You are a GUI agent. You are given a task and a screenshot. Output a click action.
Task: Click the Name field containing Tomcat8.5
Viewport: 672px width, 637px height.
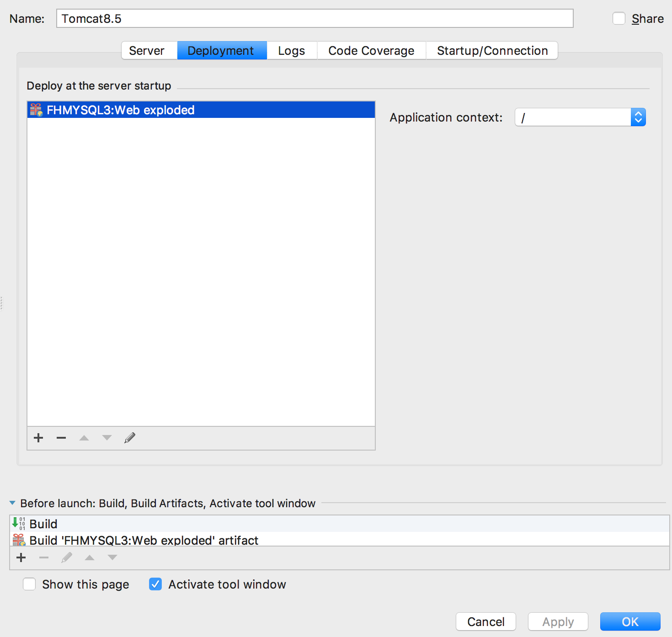315,18
